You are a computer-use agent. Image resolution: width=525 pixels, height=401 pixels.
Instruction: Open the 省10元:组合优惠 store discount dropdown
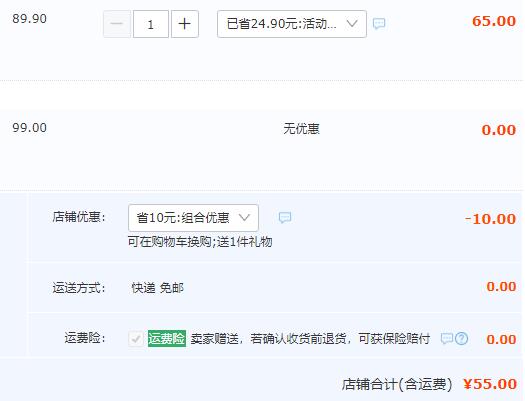point(193,218)
